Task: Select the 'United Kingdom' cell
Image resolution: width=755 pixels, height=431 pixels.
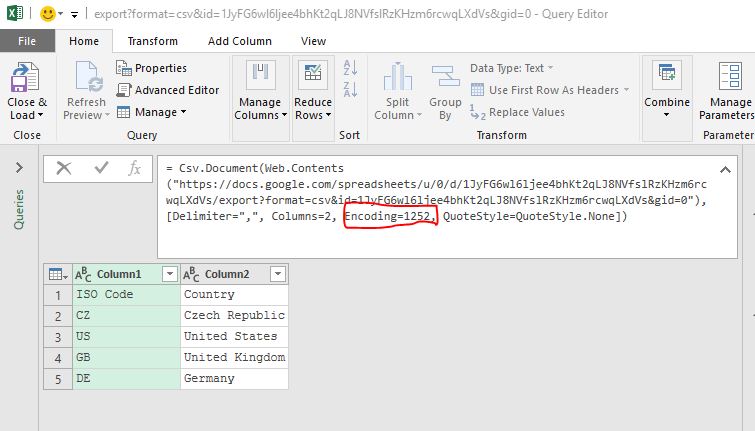Action: click(234, 358)
